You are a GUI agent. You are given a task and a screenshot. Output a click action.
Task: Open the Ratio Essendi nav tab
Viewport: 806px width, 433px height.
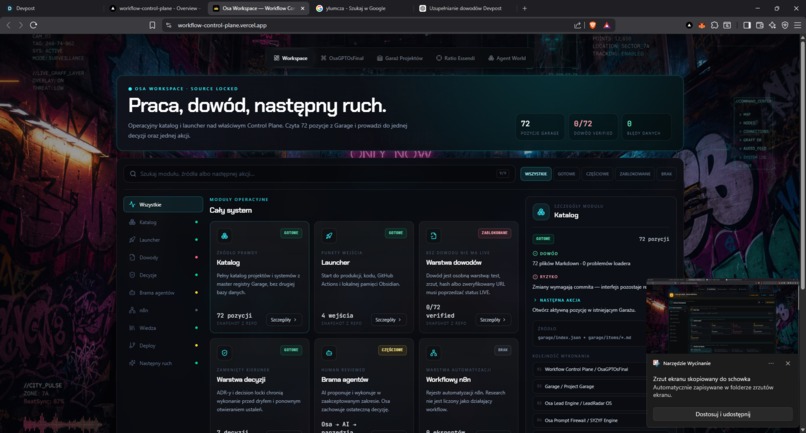(x=455, y=58)
